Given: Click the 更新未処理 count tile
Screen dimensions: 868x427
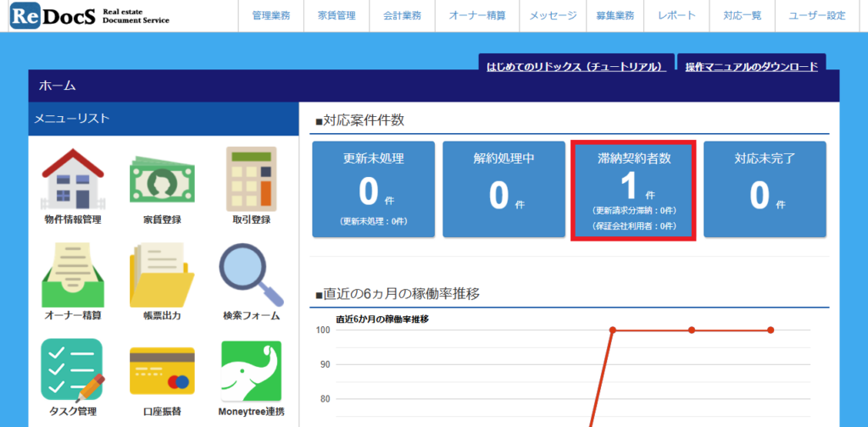Looking at the screenshot, I should tap(374, 189).
